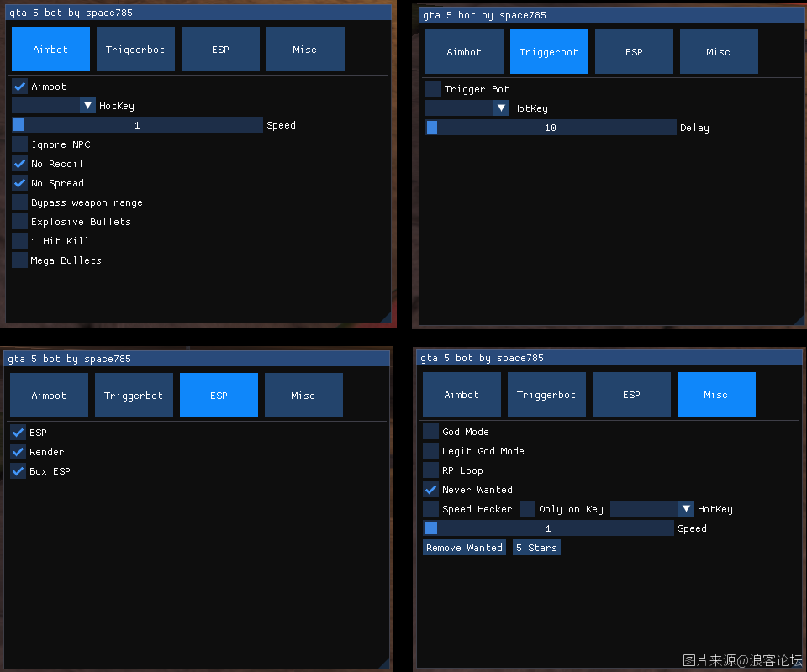Uncheck the No Recoil option
Screen dimensions: 807x672
point(20,163)
